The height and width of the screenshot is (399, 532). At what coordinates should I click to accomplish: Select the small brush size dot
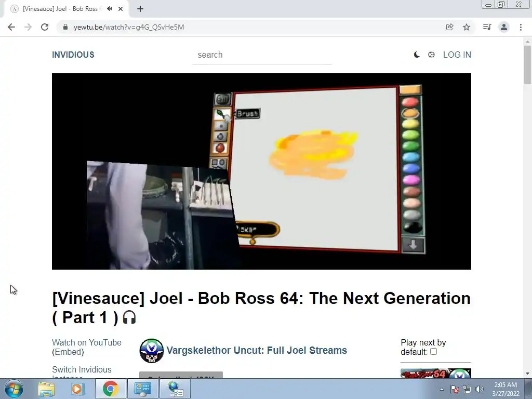[x=221, y=126]
